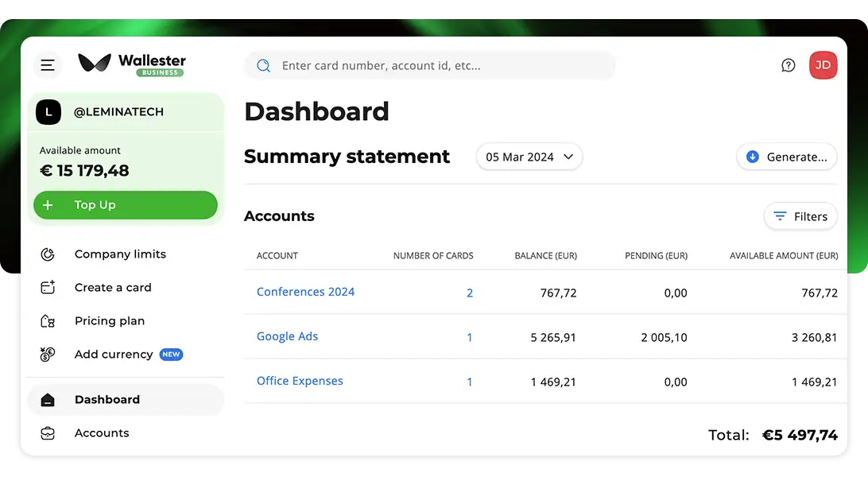Image resolution: width=868 pixels, height=477 pixels.
Task: Focus the card number search field
Action: click(x=429, y=66)
